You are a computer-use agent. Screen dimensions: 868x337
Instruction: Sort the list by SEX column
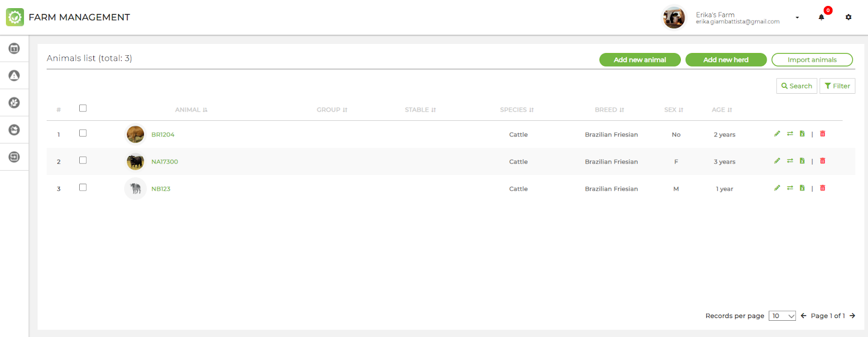pyautogui.click(x=674, y=110)
